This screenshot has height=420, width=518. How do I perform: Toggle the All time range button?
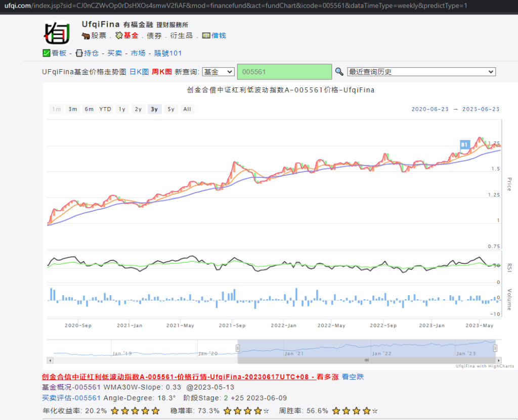187,109
